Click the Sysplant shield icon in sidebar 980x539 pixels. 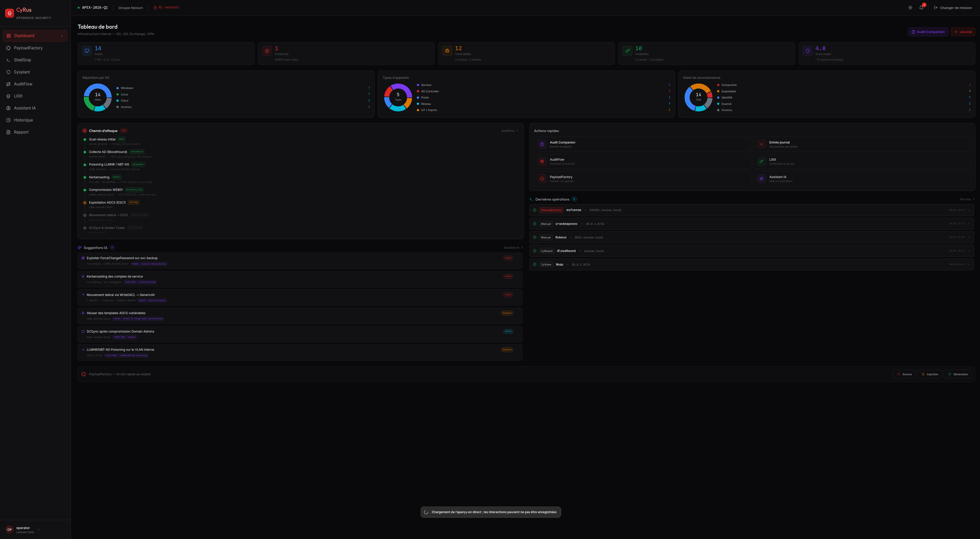pyautogui.click(x=8, y=72)
